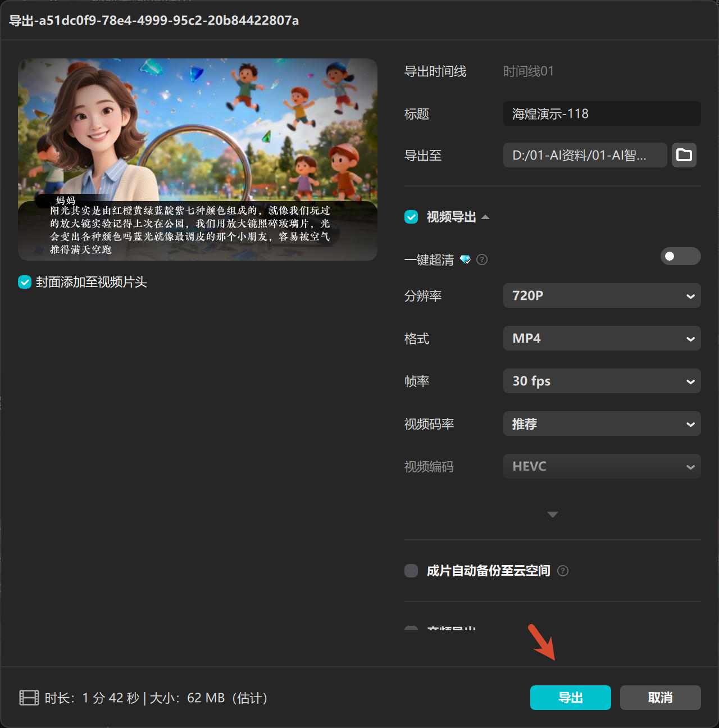Uncheck the 视频导出 checkbox
The height and width of the screenshot is (728, 719).
point(411,217)
